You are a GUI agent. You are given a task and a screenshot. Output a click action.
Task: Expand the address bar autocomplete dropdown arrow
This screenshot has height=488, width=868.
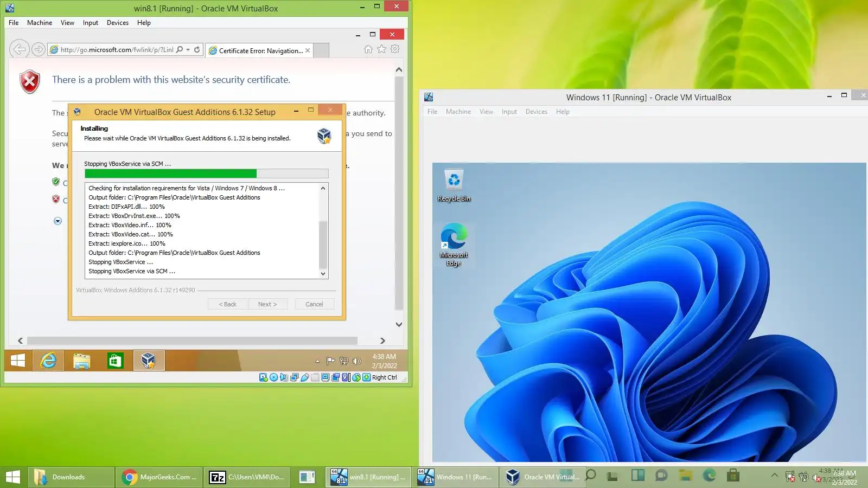tap(188, 49)
